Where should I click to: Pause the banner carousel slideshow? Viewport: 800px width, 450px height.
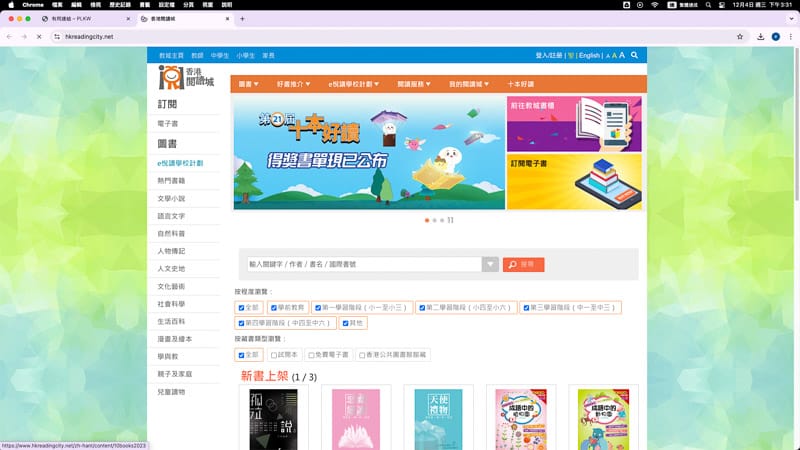(x=450, y=220)
